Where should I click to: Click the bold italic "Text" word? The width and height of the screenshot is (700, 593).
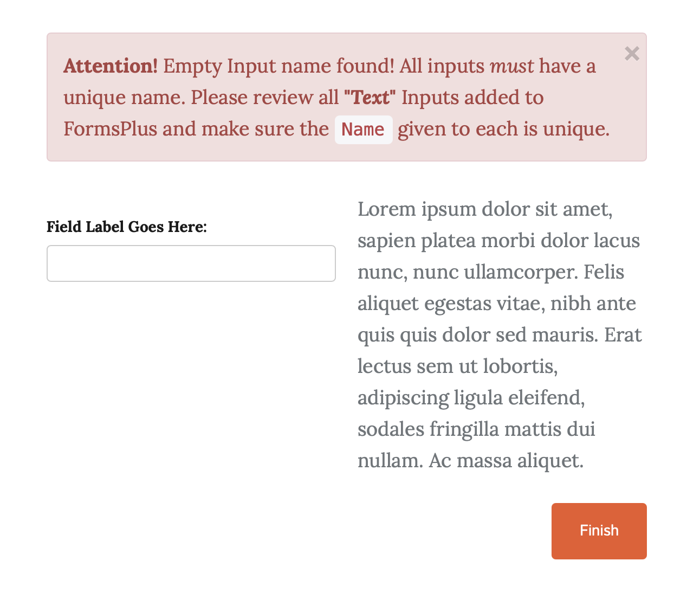pos(370,98)
